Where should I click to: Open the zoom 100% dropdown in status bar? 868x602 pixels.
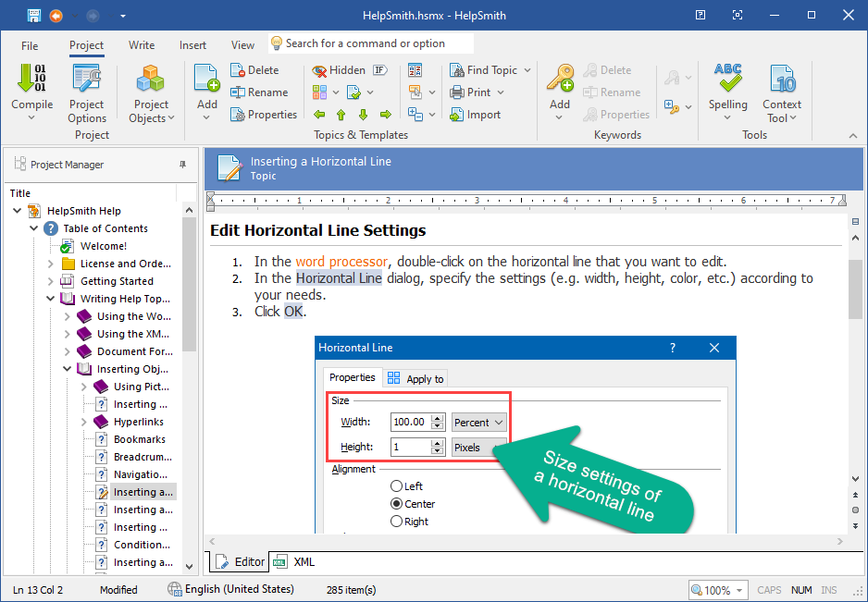[739, 590]
